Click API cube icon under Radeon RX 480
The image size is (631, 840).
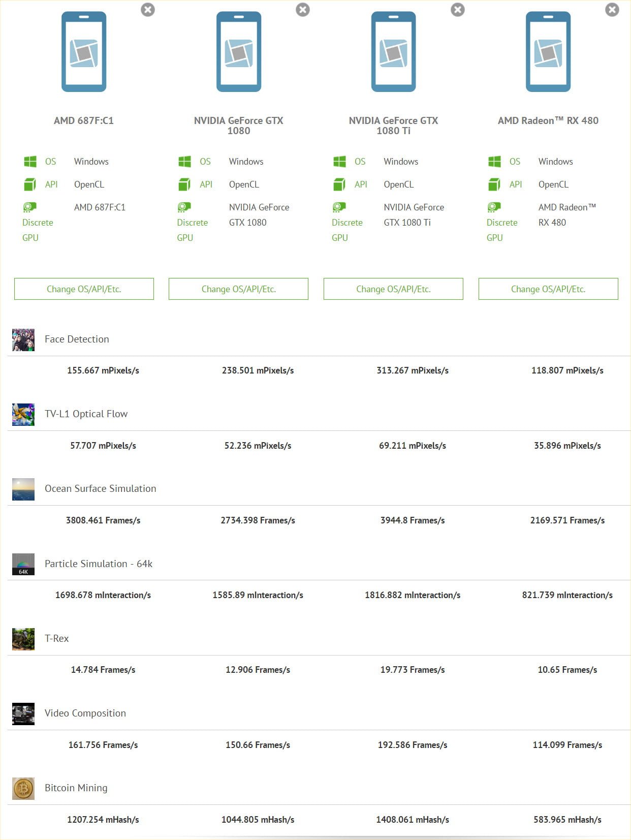pos(494,184)
